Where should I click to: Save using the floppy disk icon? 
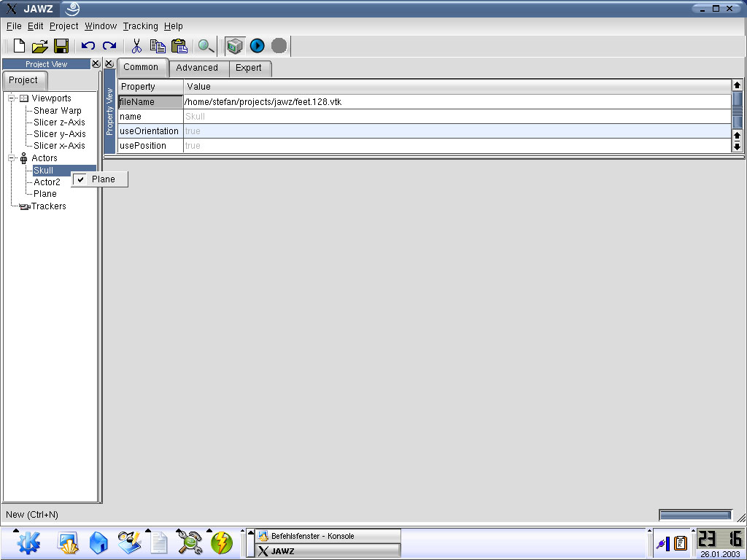61,46
